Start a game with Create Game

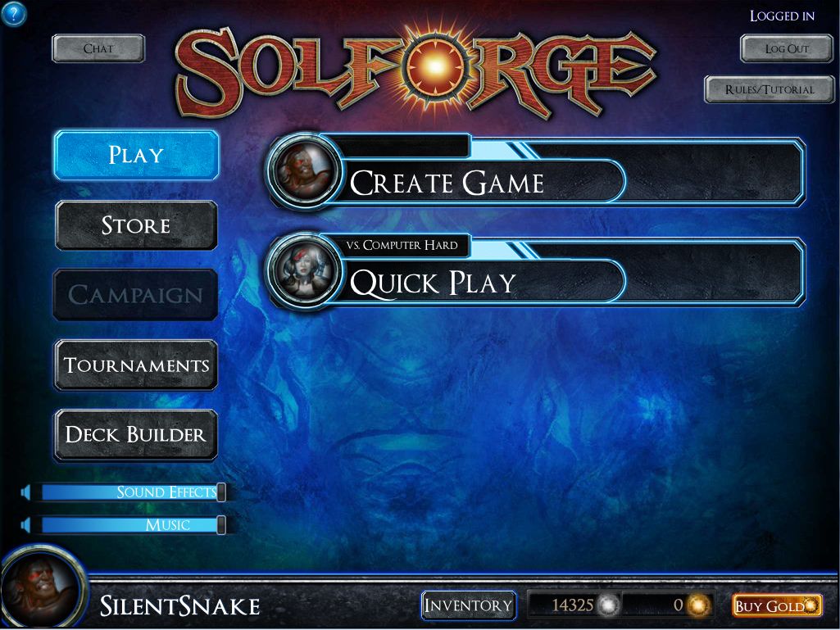(x=536, y=170)
